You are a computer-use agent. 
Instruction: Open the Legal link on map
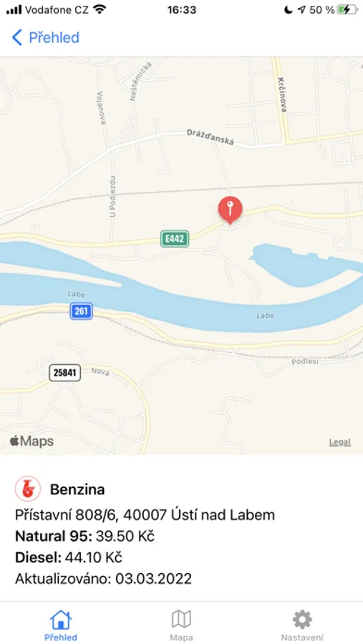340,442
